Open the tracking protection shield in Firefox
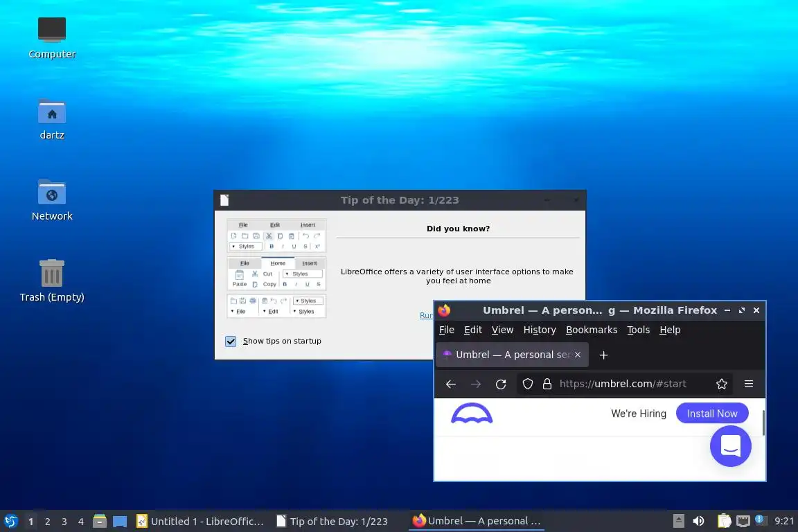Viewport: 798px width, 532px height. (x=528, y=384)
